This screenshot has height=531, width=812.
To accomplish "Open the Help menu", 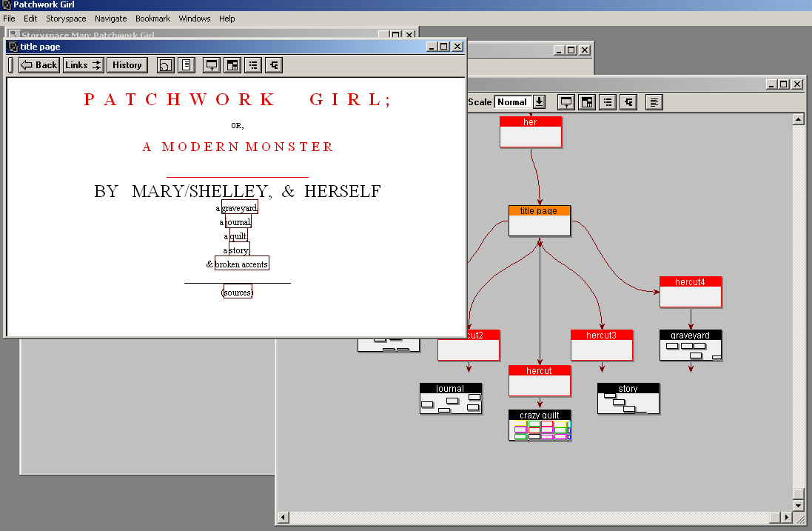I will click(227, 19).
